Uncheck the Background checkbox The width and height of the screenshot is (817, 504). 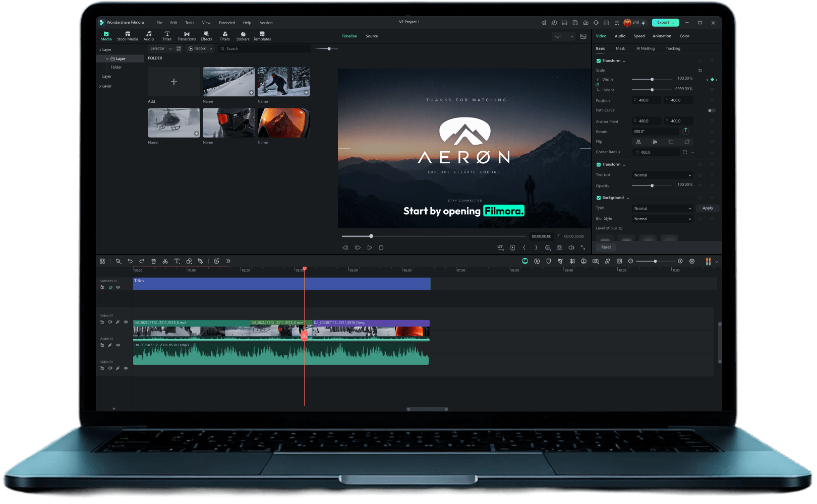pos(599,198)
